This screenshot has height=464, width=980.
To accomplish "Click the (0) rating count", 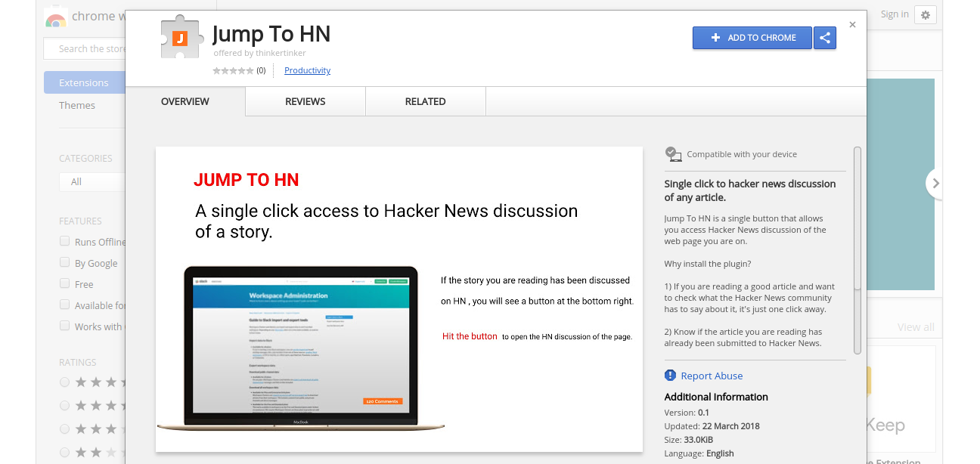I will pyautogui.click(x=261, y=70).
